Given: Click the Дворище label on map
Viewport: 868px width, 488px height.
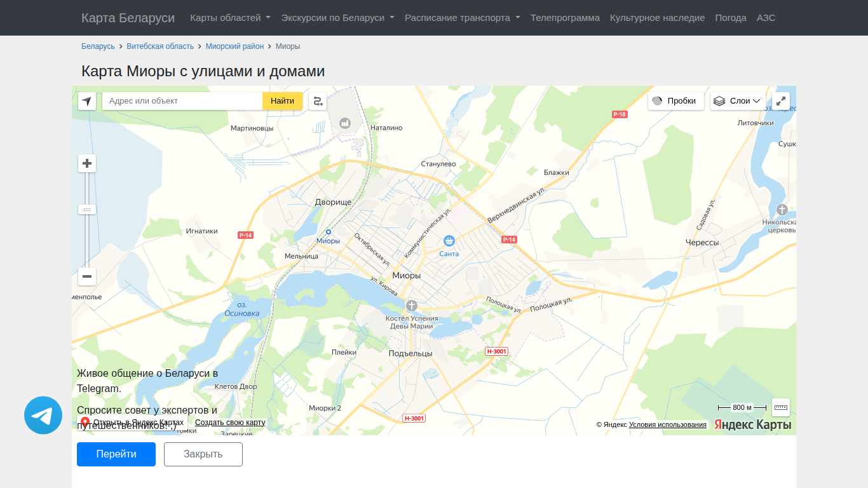Looking at the screenshot, I should (333, 202).
